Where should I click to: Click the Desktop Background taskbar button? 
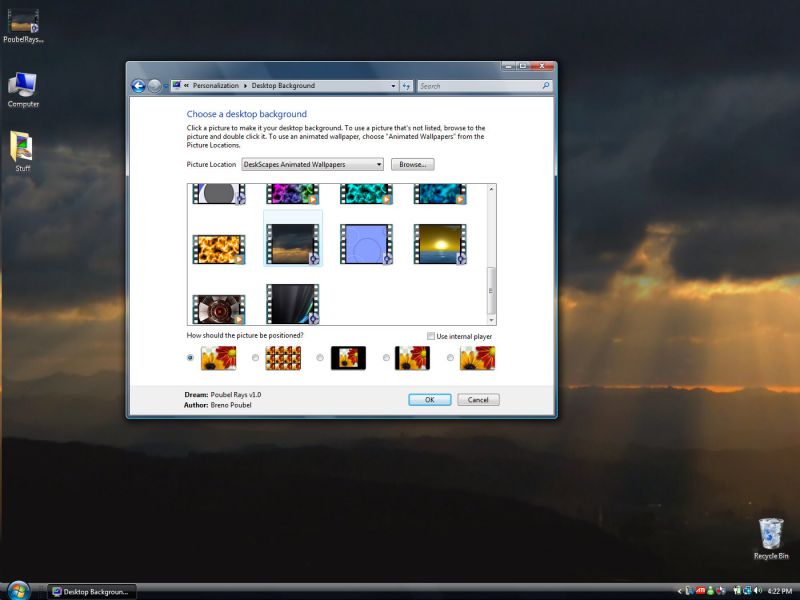tap(90, 590)
